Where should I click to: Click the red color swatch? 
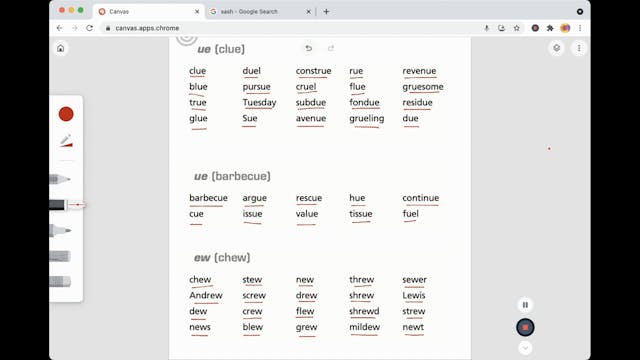pos(66,114)
